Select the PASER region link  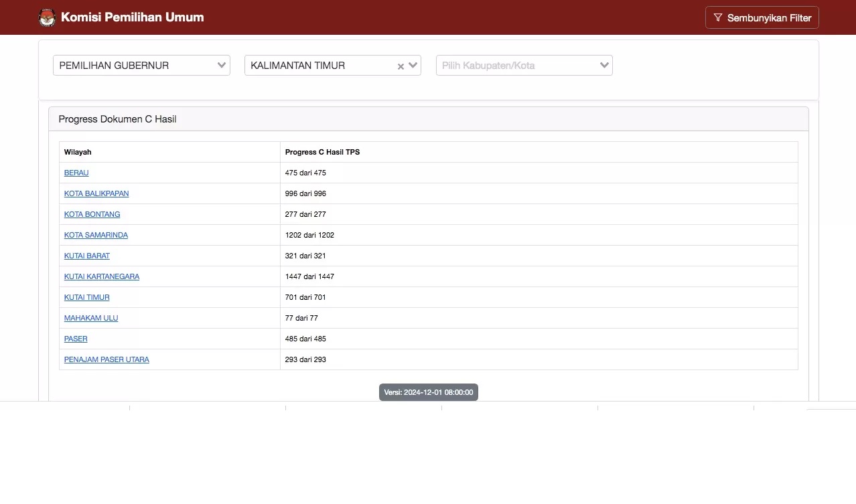coord(76,339)
